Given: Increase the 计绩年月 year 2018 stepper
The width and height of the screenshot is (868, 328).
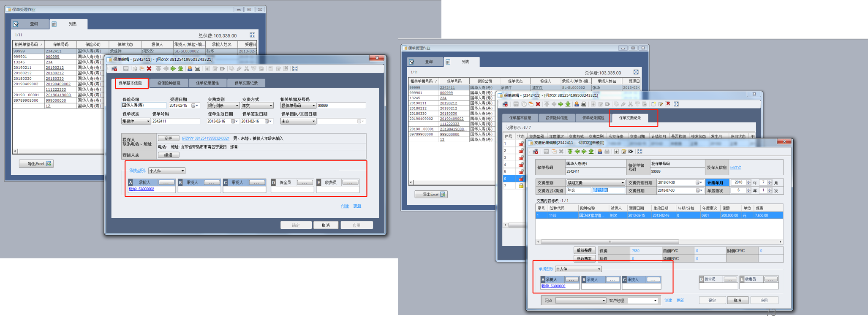Looking at the screenshot, I should (x=748, y=181).
